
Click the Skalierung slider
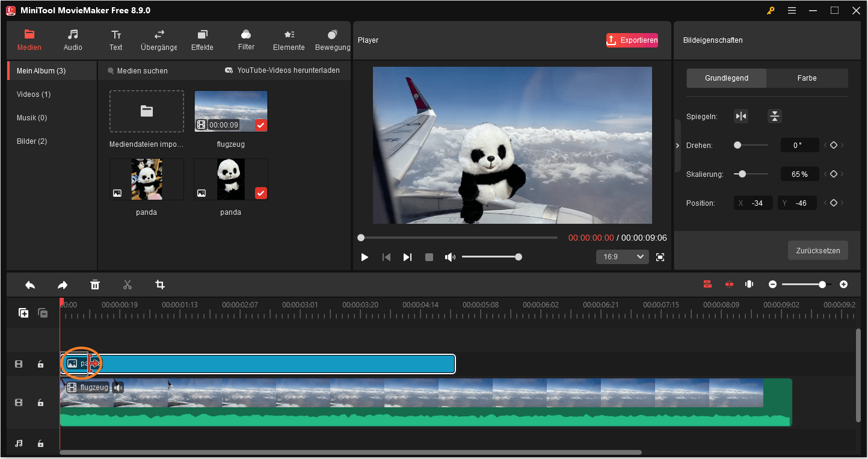(x=751, y=174)
